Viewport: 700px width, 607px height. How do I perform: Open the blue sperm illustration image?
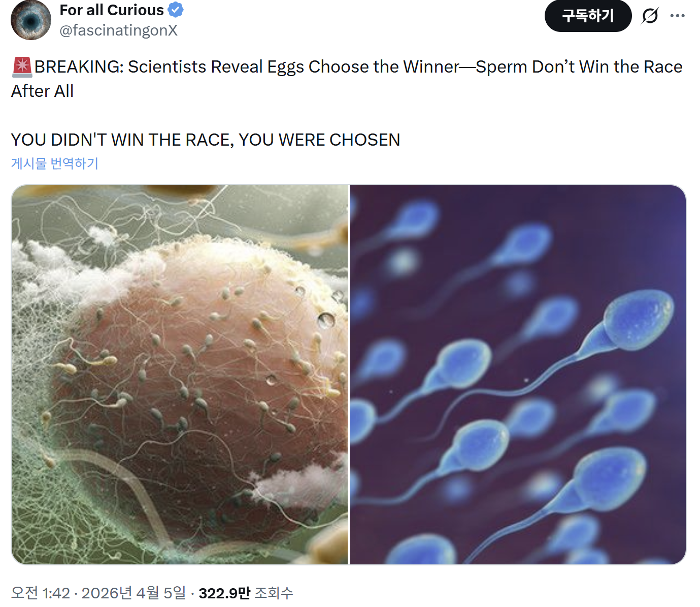point(518,375)
